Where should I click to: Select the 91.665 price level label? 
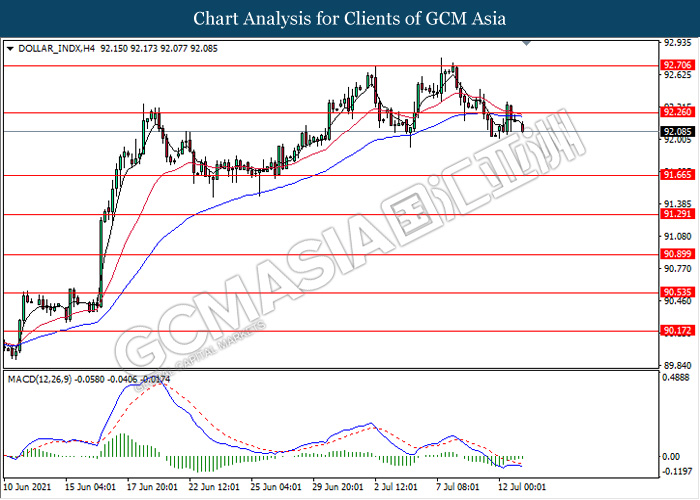(x=677, y=175)
